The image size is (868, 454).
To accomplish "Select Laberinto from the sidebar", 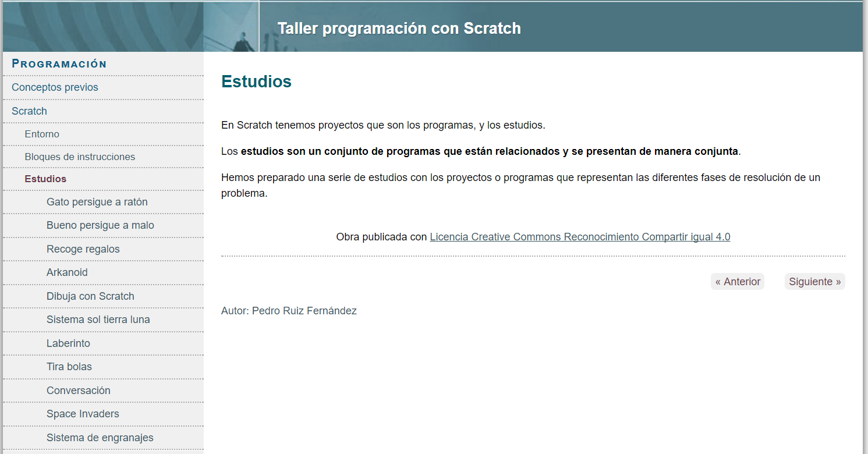I will point(68,343).
